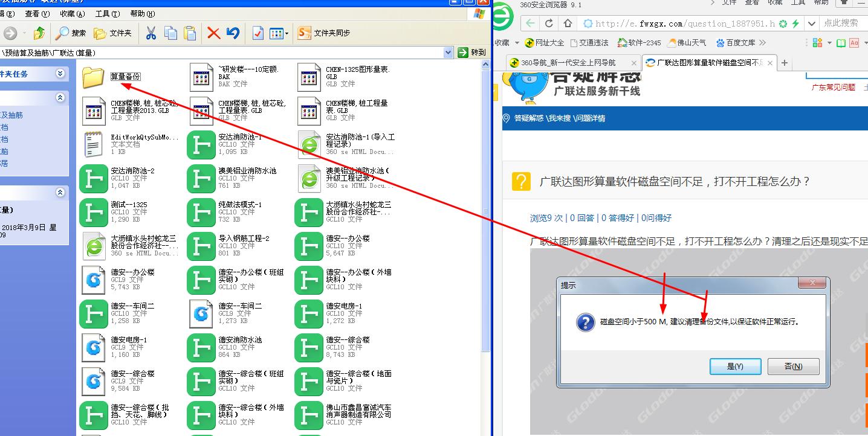Screen dimensions: 868x436
Task: Select the CHEN-1325图形量表.GLB file
Action: (x=345, y=77)
